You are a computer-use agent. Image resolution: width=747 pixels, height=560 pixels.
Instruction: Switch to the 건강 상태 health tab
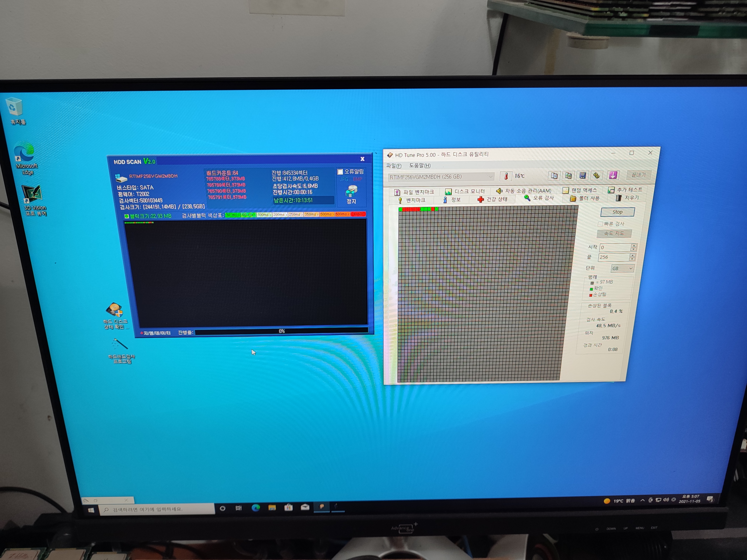493,199
